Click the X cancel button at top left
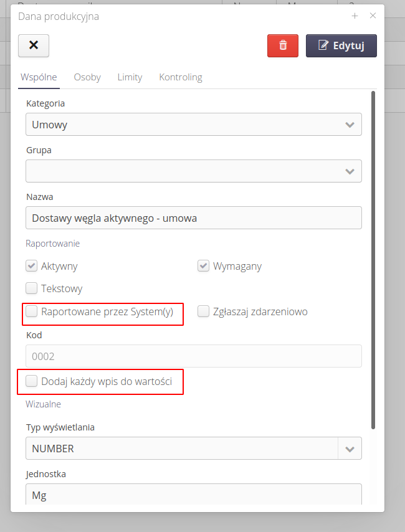Screen dimensions: 405x532 (x=34, y=45)
